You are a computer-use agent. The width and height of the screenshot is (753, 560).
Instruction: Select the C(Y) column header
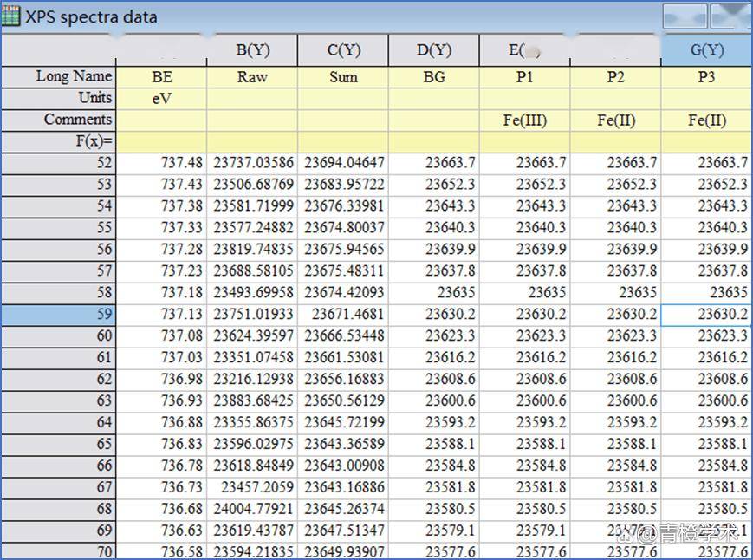point(343,50)
